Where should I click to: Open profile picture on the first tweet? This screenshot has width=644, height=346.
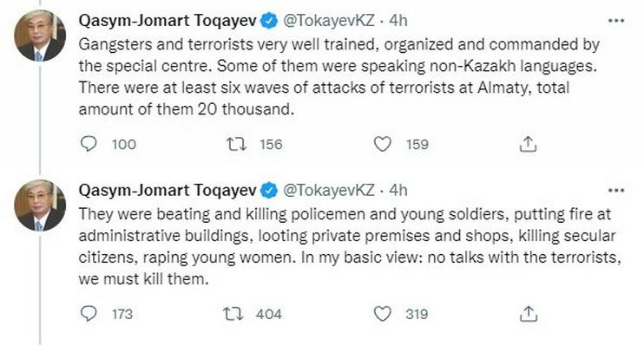[x=40, y=36]
